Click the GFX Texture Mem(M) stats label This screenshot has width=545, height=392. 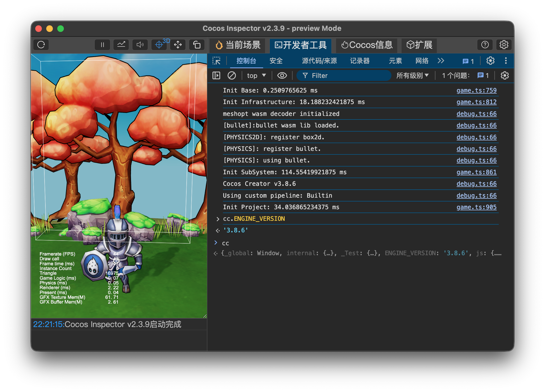click(x=62, y=297)
